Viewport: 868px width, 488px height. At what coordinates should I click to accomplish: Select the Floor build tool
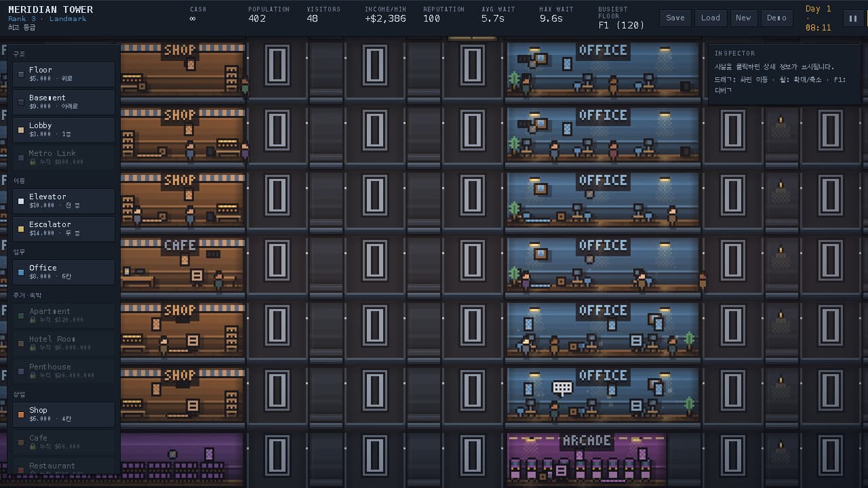[x=64, y=74]
